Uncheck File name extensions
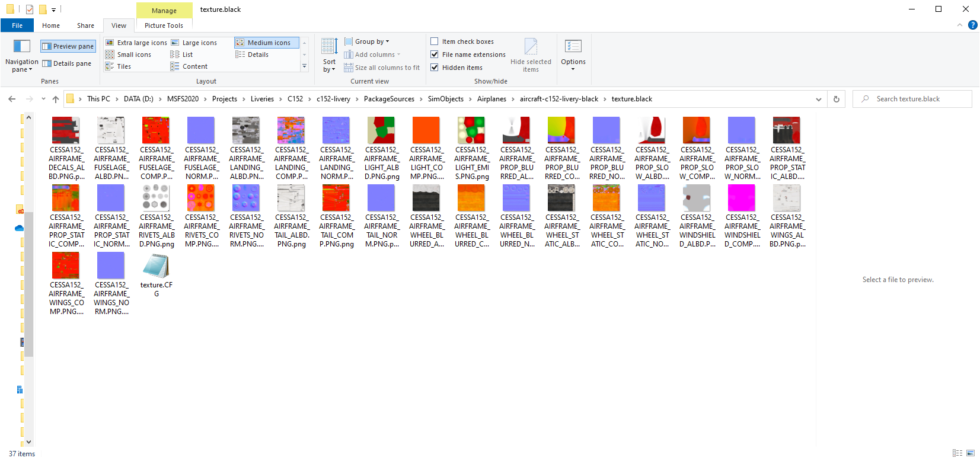Screen dimensions: 980x461 (x=435, y=55)
